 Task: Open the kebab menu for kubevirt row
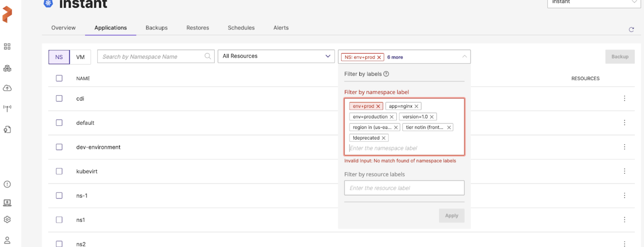click(x=624, y=171)
